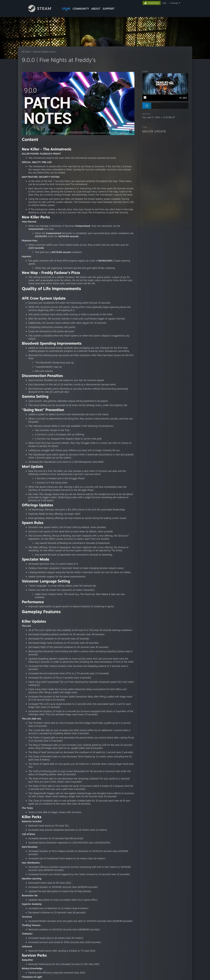Click the Install Steam button
This screenshot has width=210, height=980.
pyautogui.click(x=151, y=3)
